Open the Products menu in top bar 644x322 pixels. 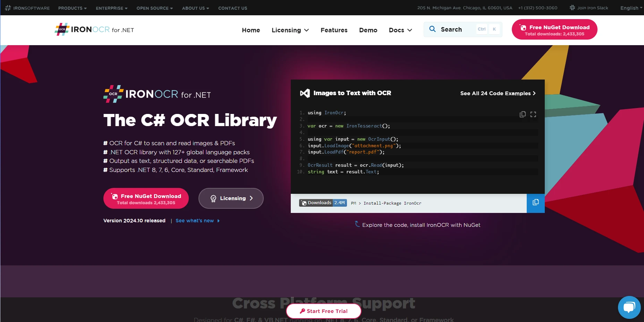(x=72, y=8)
